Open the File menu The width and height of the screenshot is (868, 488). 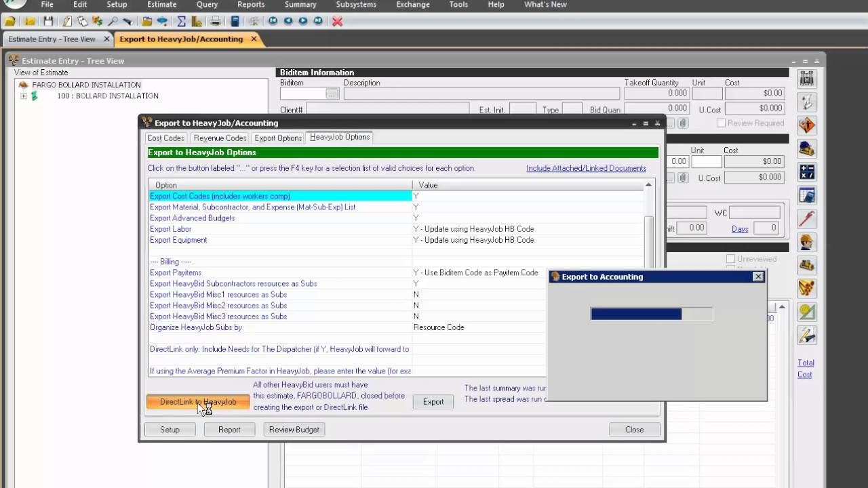[x=47, y=4]
